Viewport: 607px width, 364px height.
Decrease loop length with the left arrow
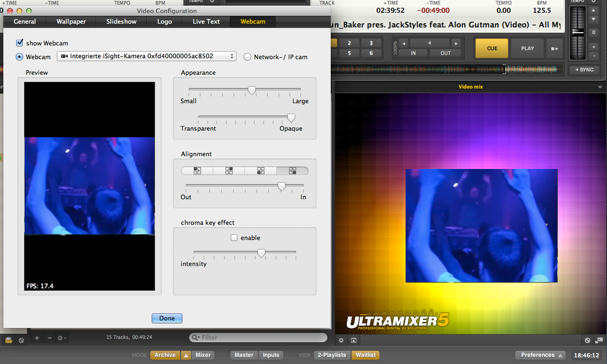403,43
